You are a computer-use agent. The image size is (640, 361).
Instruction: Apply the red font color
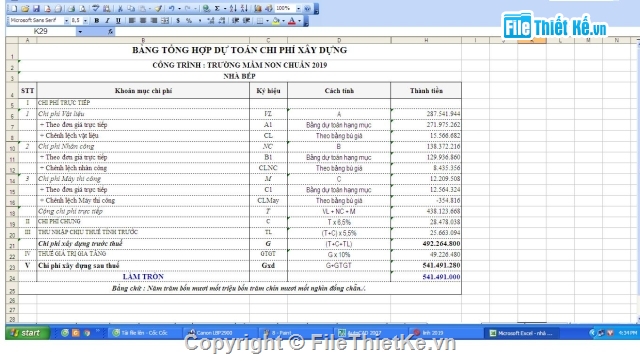[292, 20]
